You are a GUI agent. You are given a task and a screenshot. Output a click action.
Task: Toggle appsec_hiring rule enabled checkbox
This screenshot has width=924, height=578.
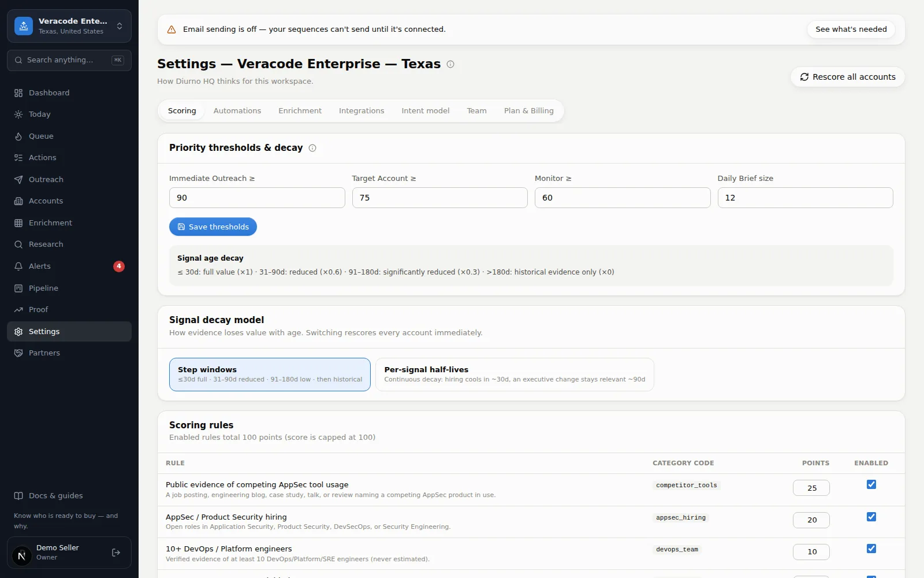871,517
